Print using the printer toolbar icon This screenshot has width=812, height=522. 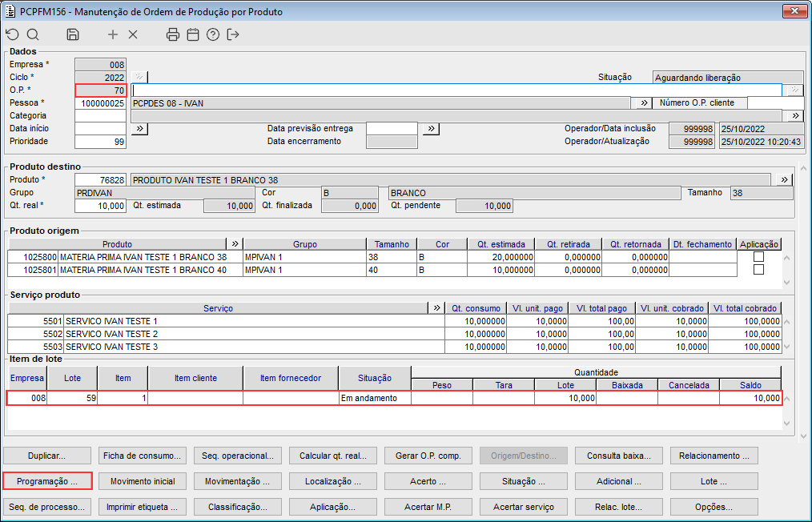coord(173,34)
